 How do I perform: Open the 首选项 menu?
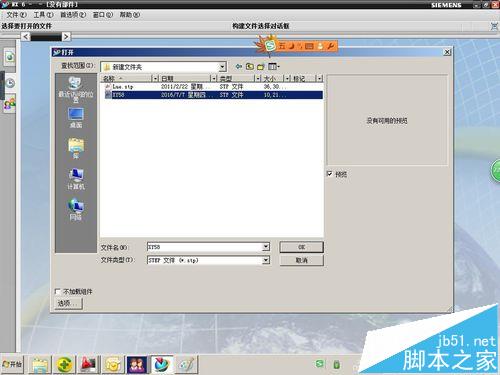pos(73,15)
